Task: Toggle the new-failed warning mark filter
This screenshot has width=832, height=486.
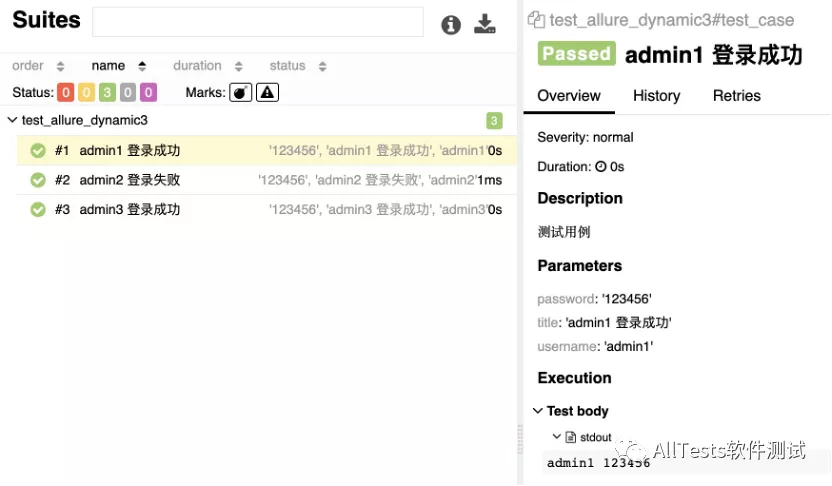Action: click(267, 92)
